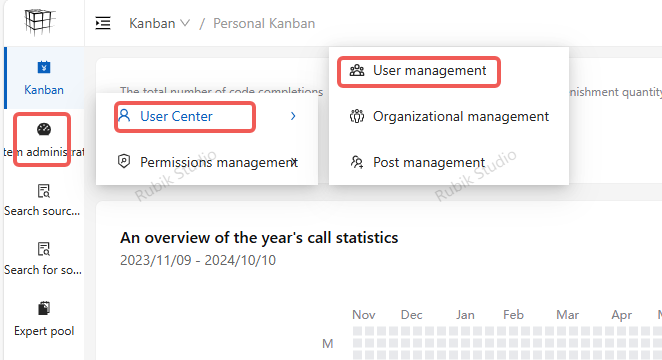Image resolution: width=662 pixels, height=360 pixels.
Task: Open the Expert pool clipboard icon
Action: coord(44,309)
